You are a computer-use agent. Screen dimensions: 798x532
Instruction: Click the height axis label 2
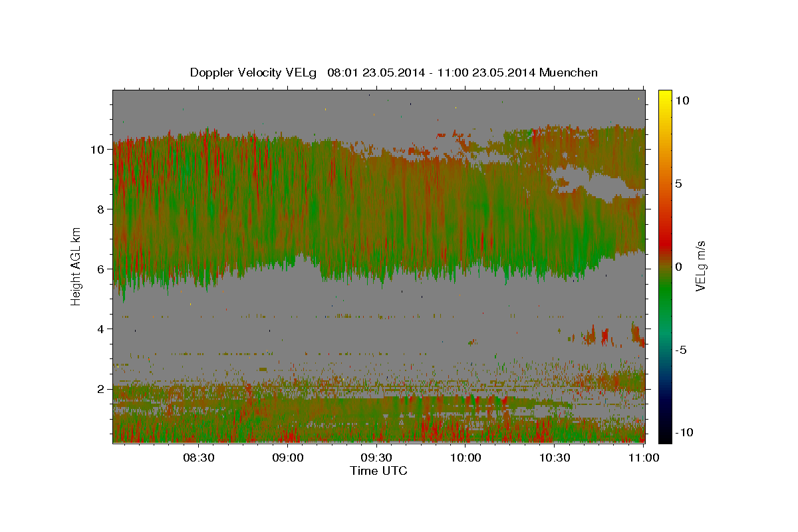(x=100, y=388)
